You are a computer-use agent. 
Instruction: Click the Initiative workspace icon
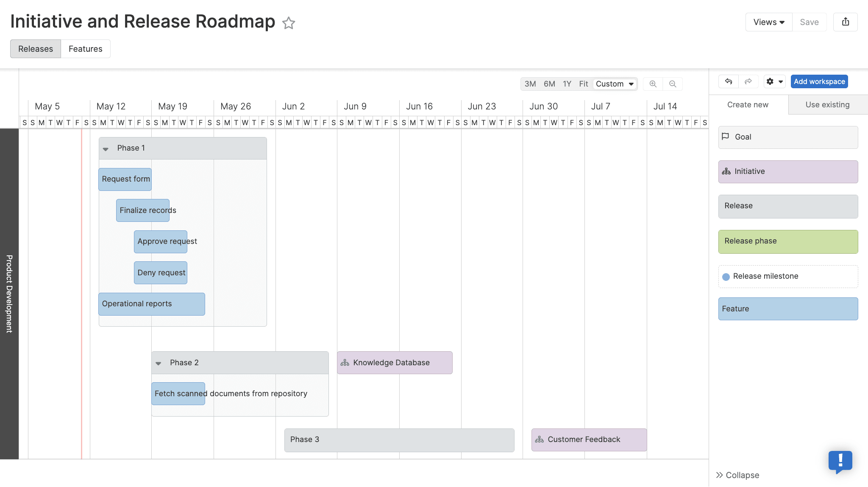coord(727,171)
